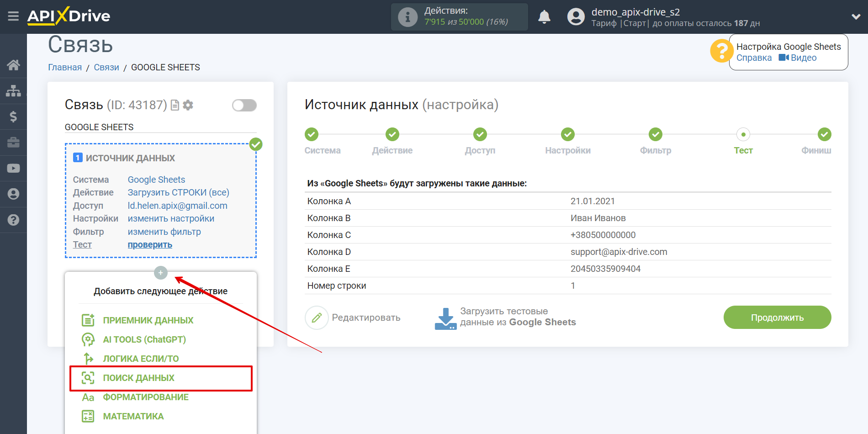The height and width of the screenshot is (434, 868).
Task: Click the Продолжить button
Action: tap(777, 318)
